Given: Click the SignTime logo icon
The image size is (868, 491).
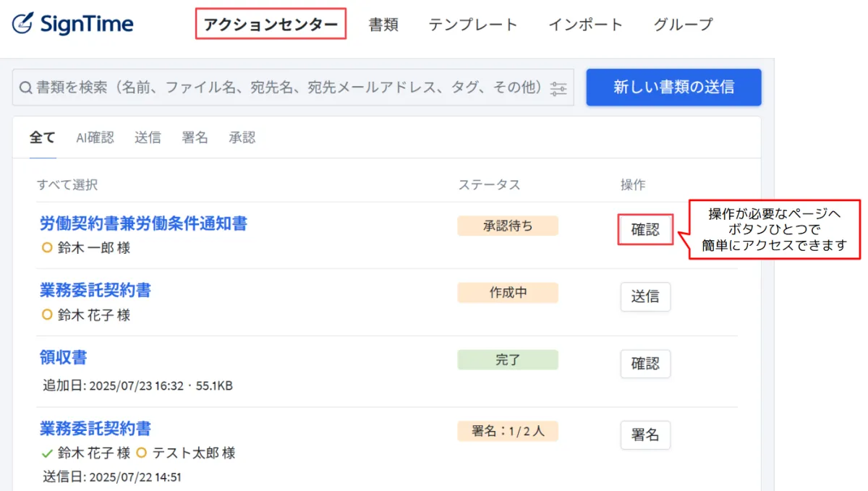Looking at the screenshot, I should pyautogui.click(x=23, y=23).
